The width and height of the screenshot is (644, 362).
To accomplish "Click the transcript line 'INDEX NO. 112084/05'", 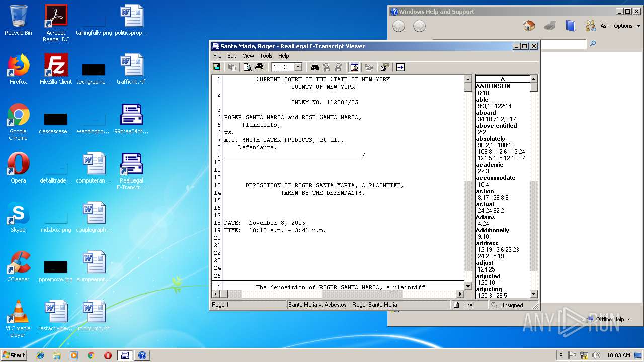I will [325, 102].
